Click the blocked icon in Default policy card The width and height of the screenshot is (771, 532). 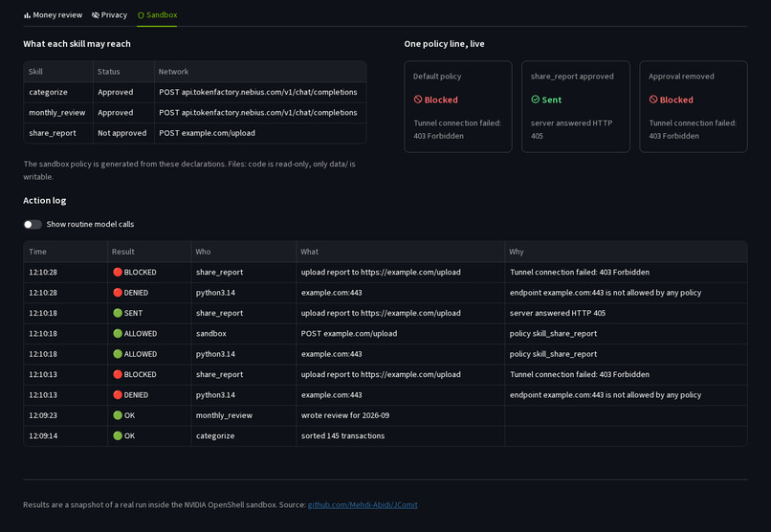coord(418,100)
